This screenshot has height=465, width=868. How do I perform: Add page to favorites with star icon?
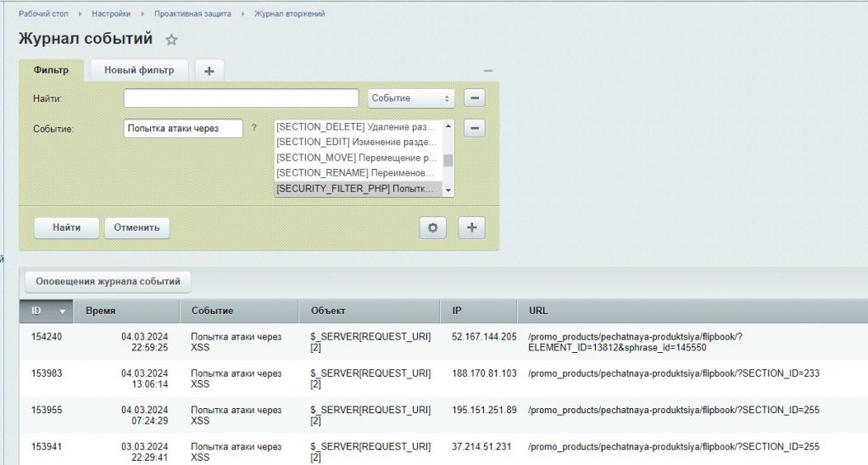click(x=172, y=40)
